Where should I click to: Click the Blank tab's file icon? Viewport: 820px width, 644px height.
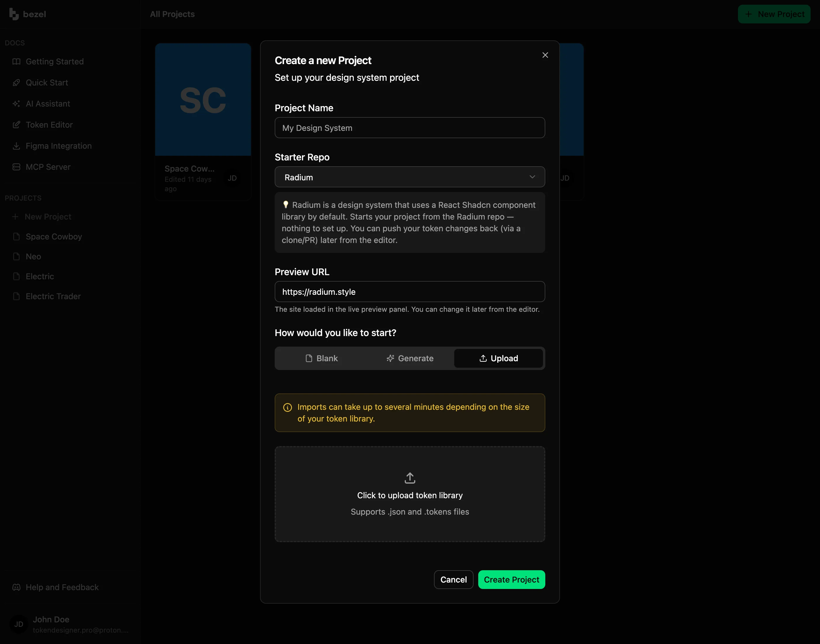[309, 358]
